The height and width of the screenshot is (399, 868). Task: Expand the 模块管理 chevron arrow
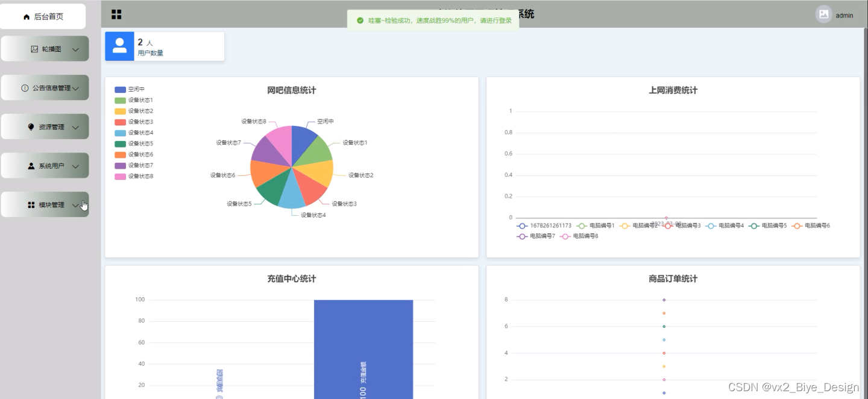click(75, 205)
